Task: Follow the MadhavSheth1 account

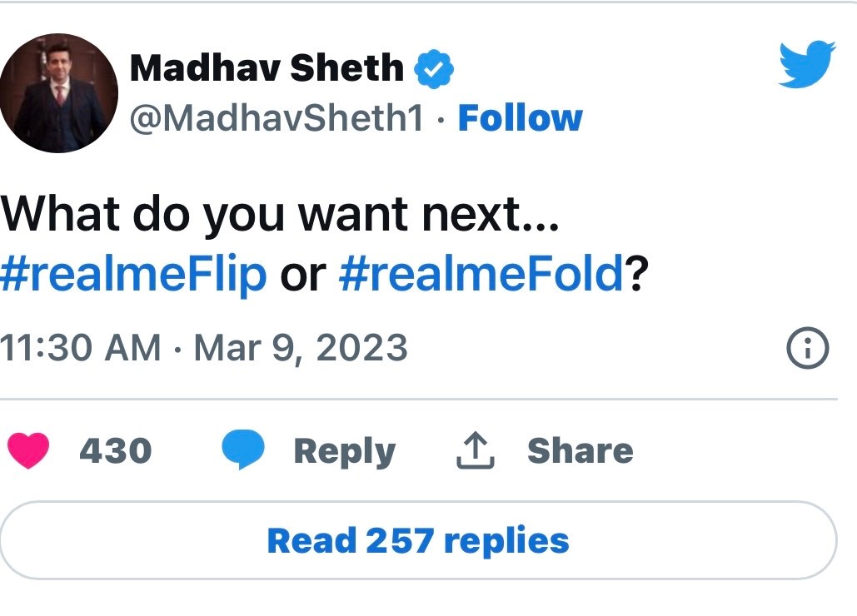Action: (x=520, y=118)
